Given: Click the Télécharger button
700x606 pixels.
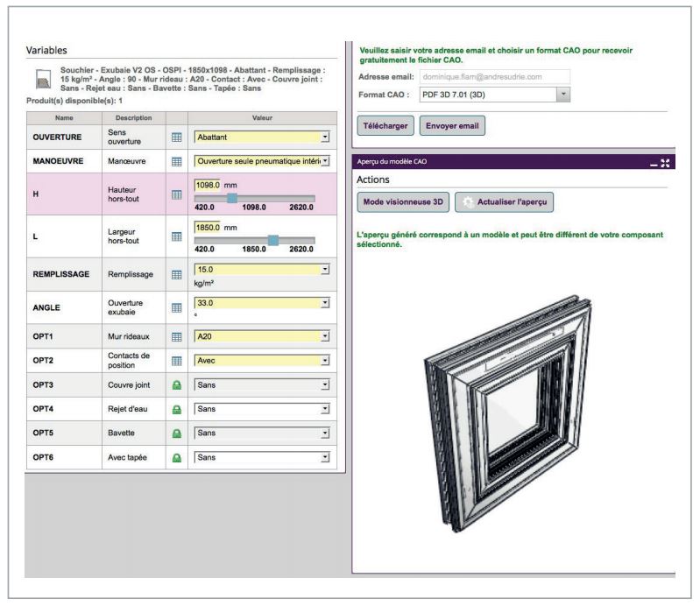Looking at the screenshot, I should pyautogui.click(x=385, y=126).
